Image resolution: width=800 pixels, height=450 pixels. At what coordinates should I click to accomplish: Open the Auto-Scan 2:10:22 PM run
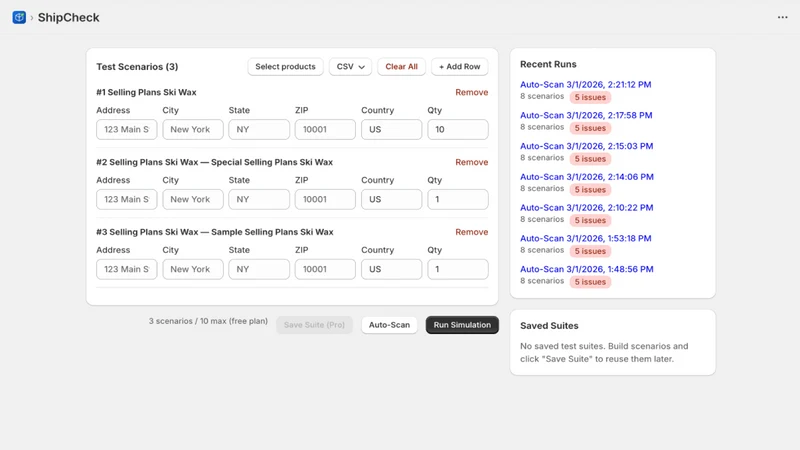[x=587, y=208]
